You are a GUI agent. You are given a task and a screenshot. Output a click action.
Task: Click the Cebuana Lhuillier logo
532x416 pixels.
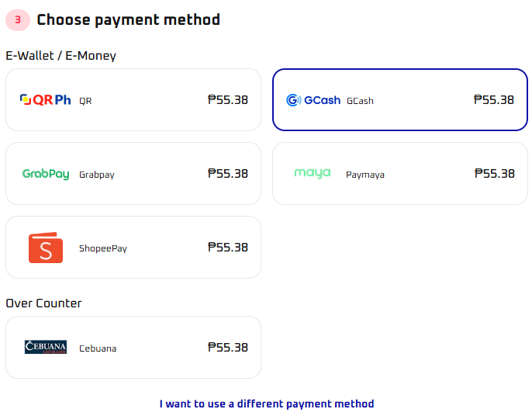pyautogui.click(x=46, y=347)
